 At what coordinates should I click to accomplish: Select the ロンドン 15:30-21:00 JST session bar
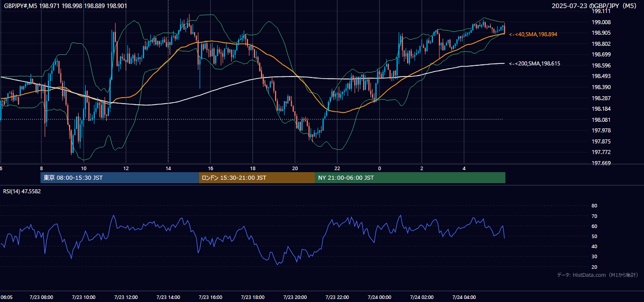point(257,178)
